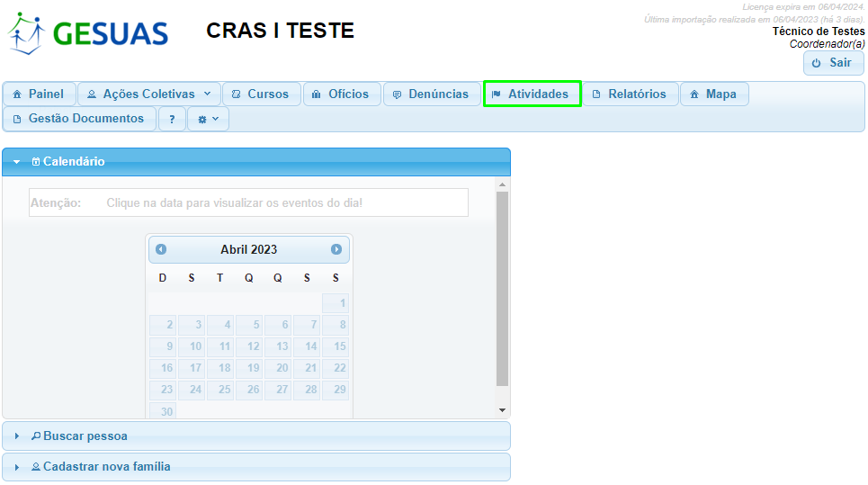This screenshot has height=485, width=868.
Task: Open the Denúncias tab
Action: click(x=432, y=94)
